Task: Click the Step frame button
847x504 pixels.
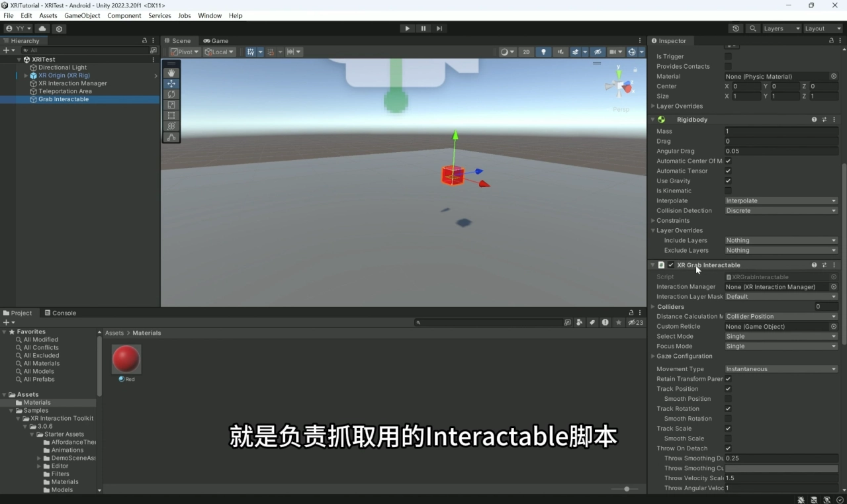Action: pyautogui.click(x=439, y=28)
